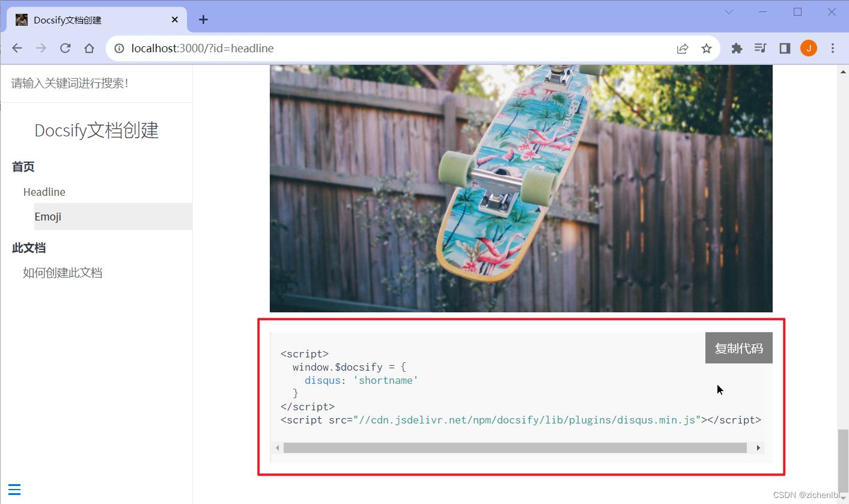
Task: Open the tab search chevron
Action: pos(729,12)
